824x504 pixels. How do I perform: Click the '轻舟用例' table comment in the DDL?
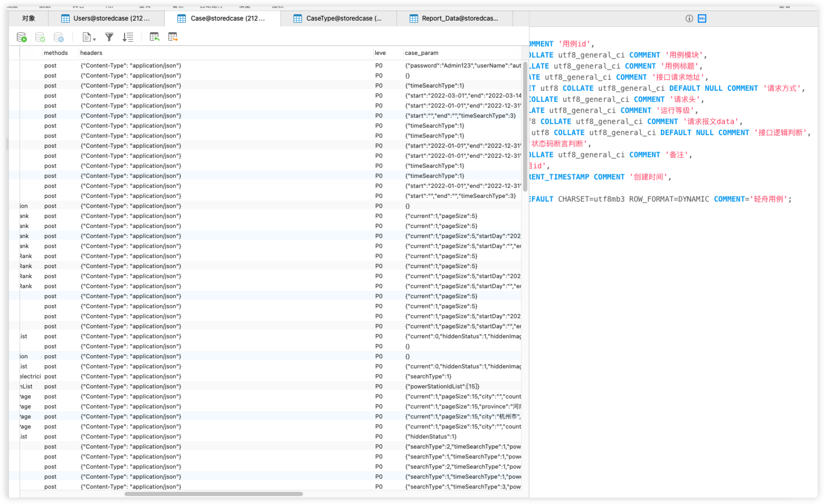(769, 199)
